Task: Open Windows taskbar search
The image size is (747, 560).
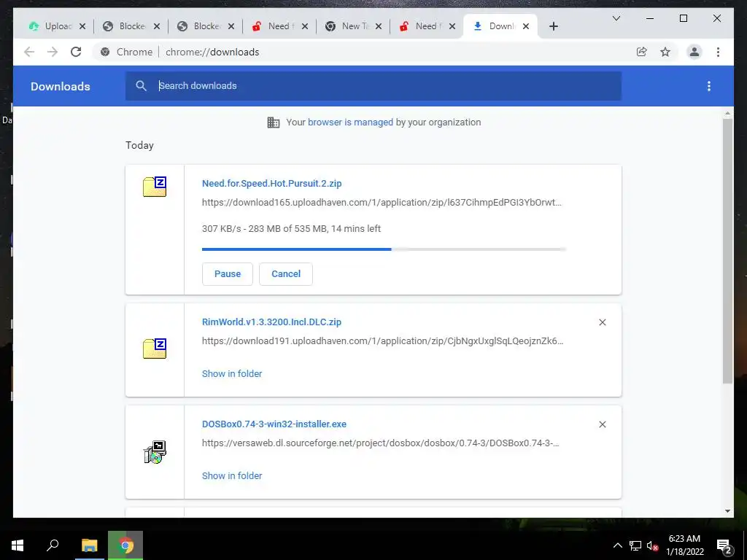Action: (53, 545)
